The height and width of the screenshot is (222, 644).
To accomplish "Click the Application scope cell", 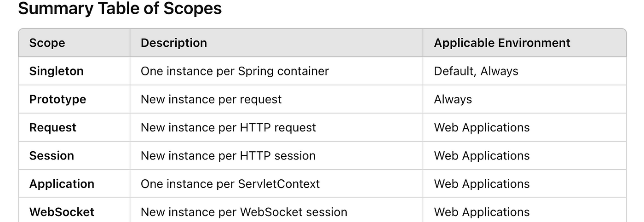I will click(74, 184).
